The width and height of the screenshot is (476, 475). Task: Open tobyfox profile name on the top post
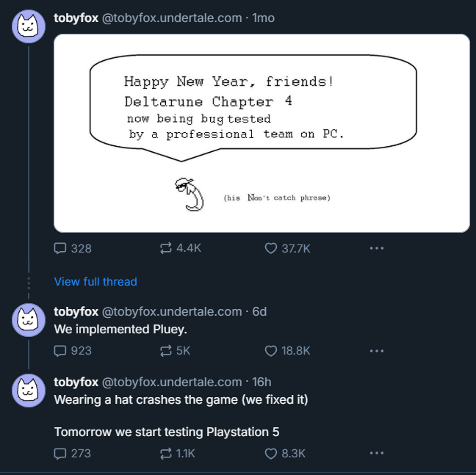(76, 18)
